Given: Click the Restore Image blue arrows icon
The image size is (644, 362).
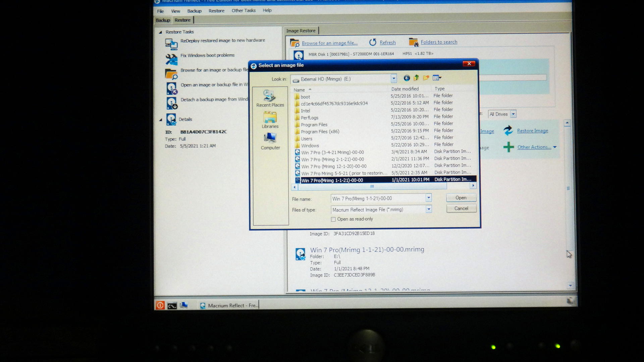Looking at the screenshot, I should (508, 130).
